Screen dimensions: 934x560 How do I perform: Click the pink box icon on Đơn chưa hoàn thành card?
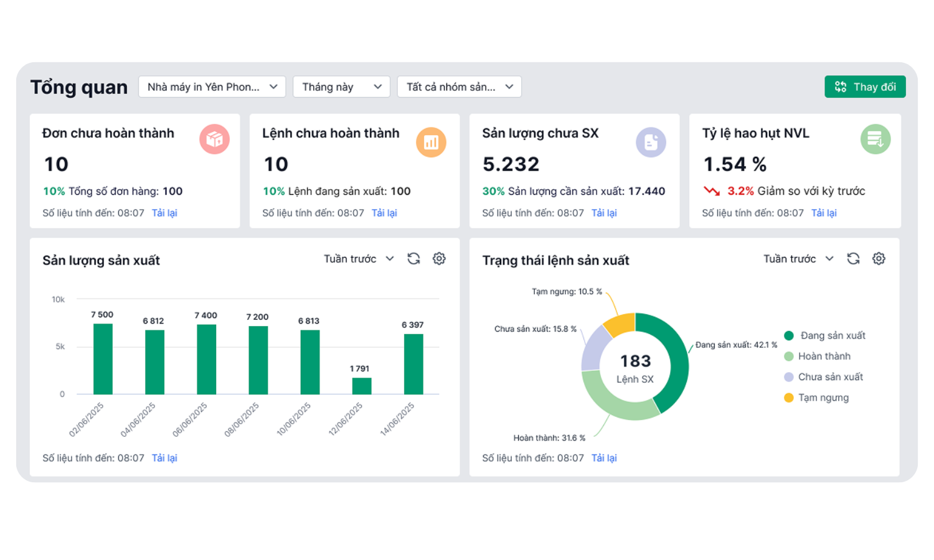coord(214,139)
